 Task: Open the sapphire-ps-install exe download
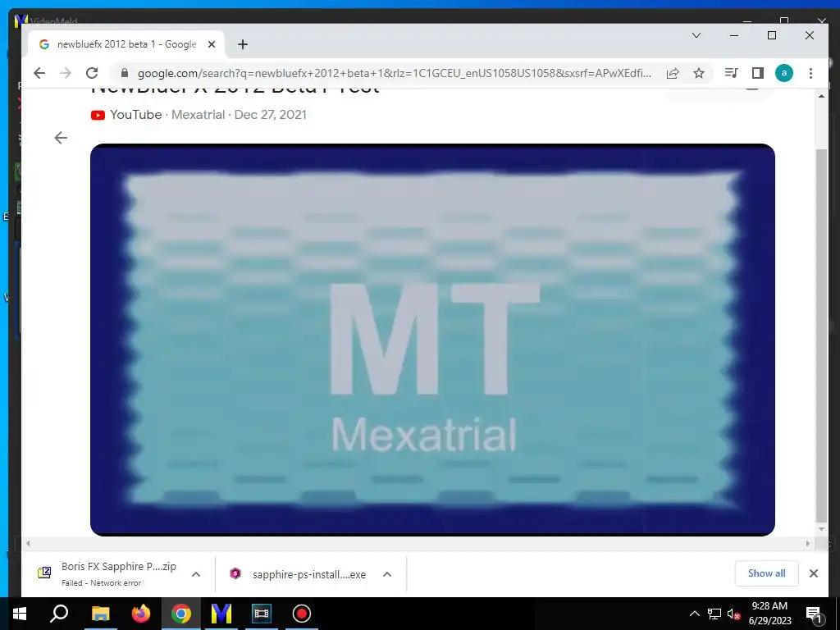tap(299, 574)
